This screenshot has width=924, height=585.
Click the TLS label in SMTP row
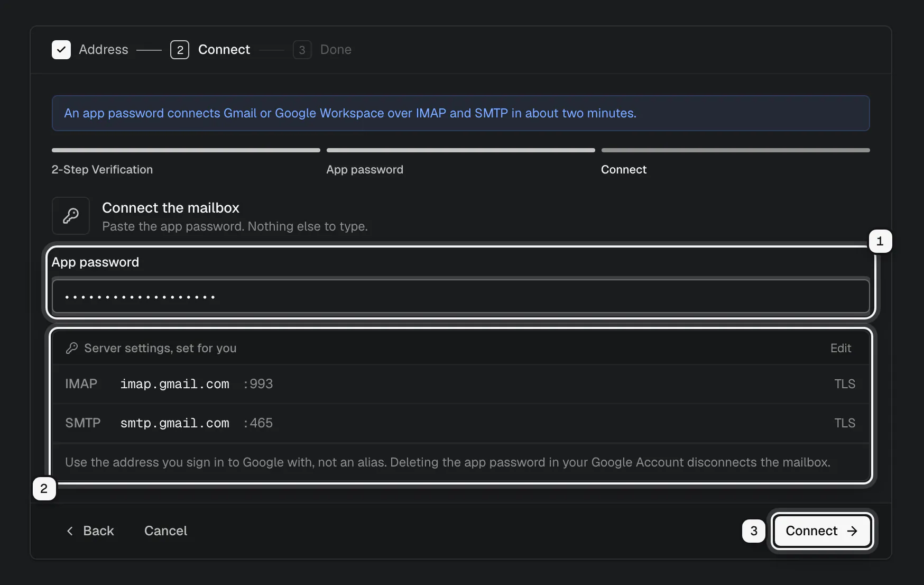845,423
